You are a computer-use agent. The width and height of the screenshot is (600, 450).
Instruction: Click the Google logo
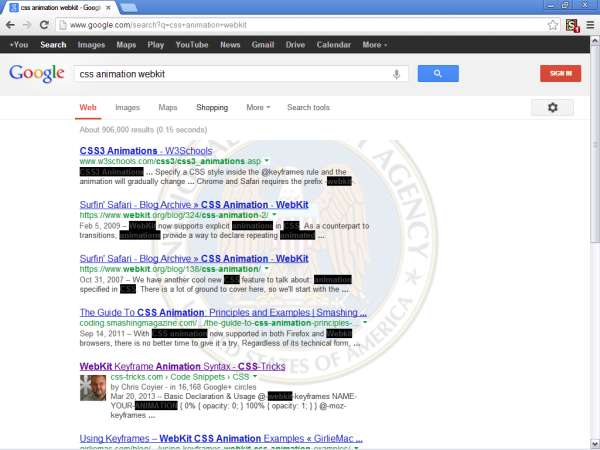point(37,73)
